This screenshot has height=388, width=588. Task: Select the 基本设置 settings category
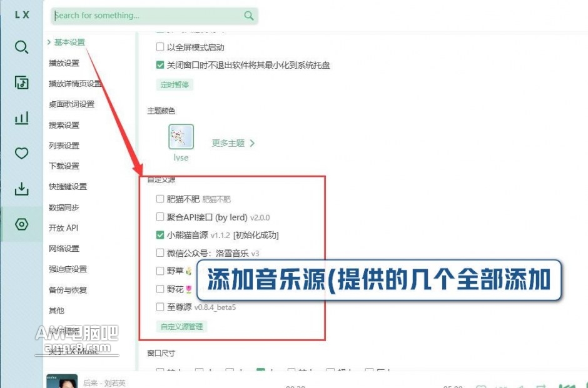tap(69, 42)
